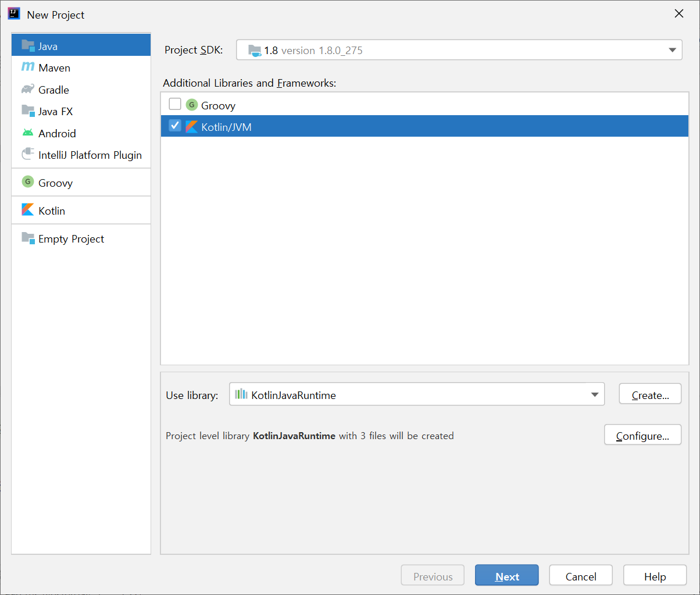
Task: Click the Kotlin/JVM framework icon
Action: [x=192, y=127]
